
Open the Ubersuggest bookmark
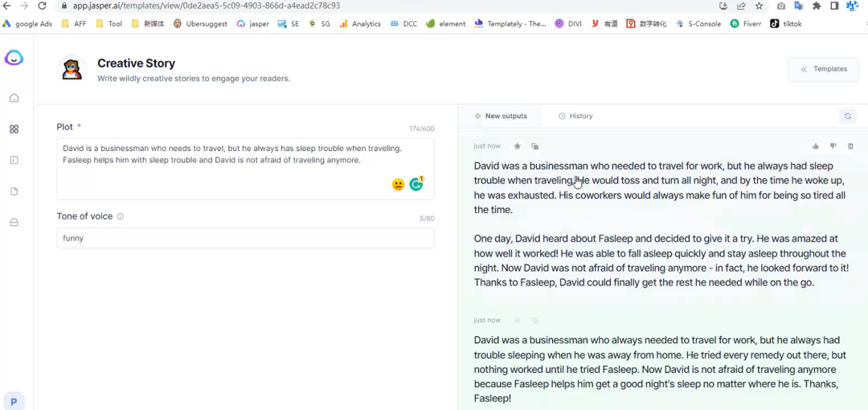point(200,24)
